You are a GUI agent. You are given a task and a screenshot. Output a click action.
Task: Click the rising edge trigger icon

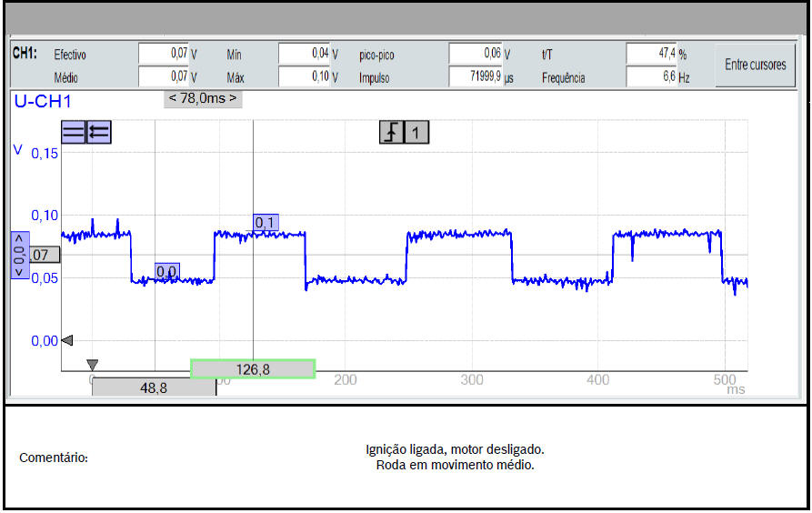tap(391, 133)
